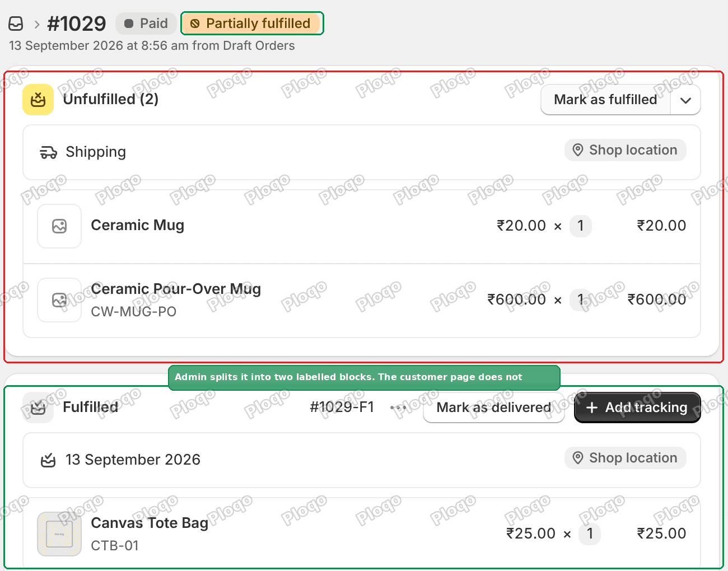Expand the Mark as fulfilled dropdown arrow
Image resolution: width=728 pixels, height=571 pixels.
[685, 100]
